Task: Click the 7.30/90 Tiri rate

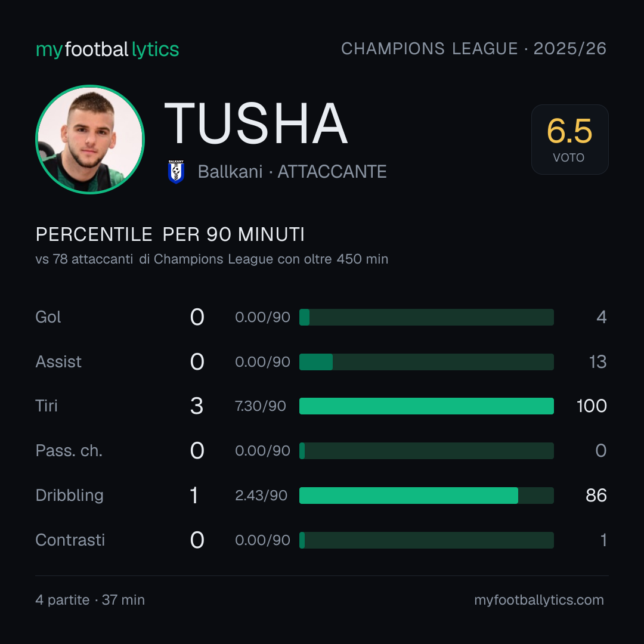Action: click(261, 406)
